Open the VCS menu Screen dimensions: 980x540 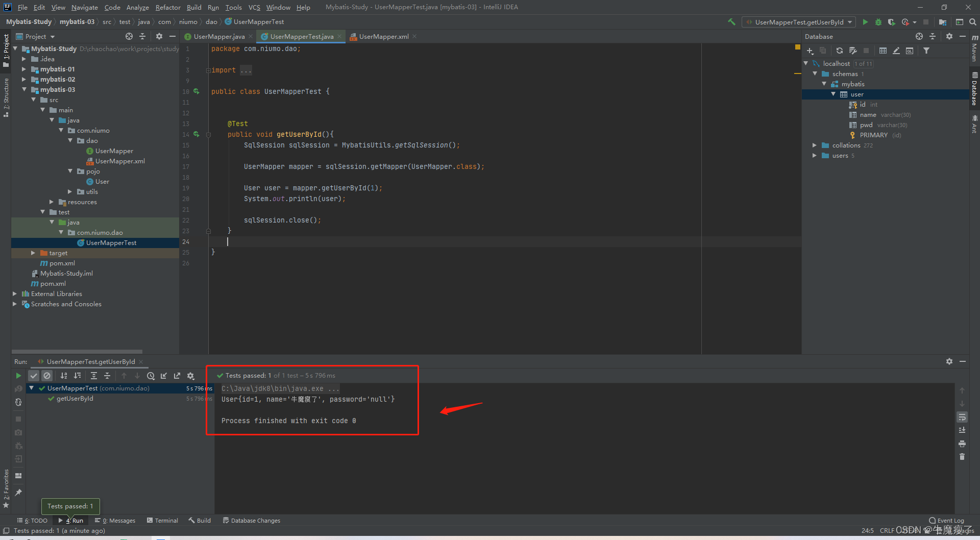254,7
